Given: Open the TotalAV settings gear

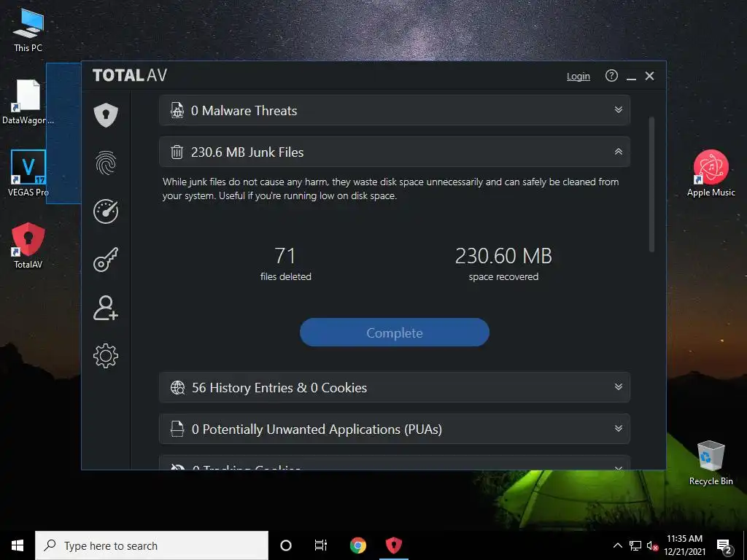Looking at the screenshot, I should coord(106,356).
